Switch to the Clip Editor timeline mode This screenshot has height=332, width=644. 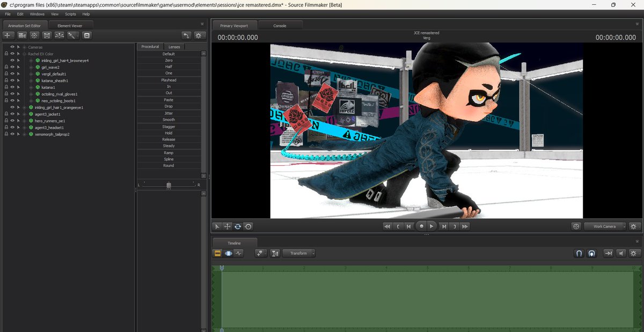(x=218, y=253)
